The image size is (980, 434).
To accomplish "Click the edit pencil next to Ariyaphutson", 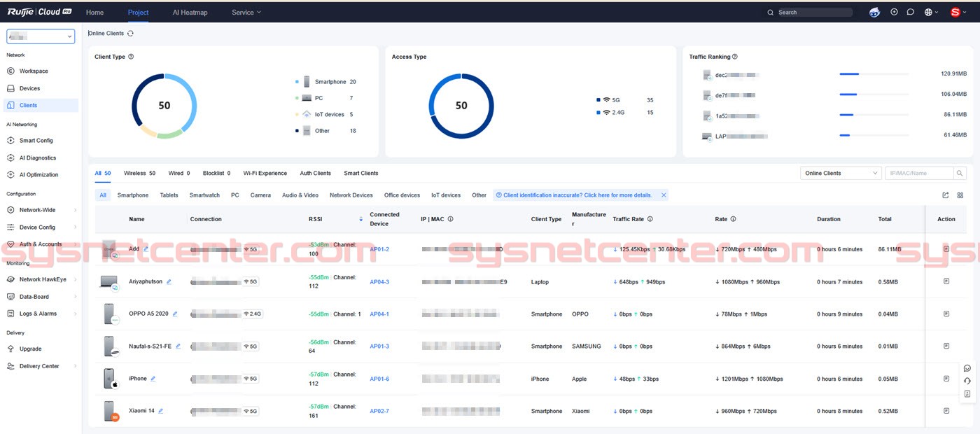I will [169, 282].
